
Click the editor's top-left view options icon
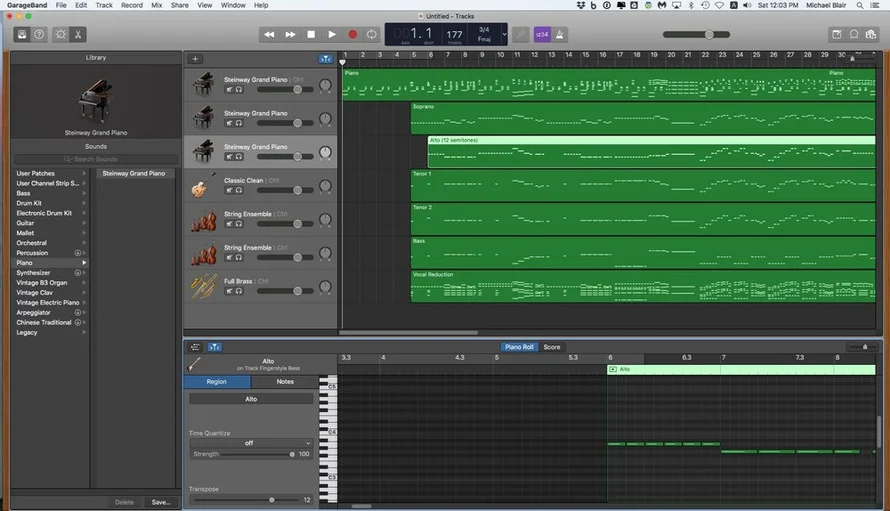[195, 347]
